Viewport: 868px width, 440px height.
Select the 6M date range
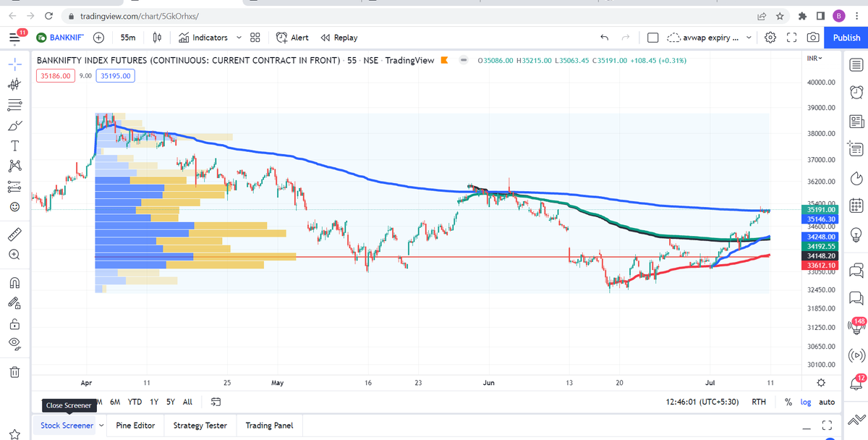point(115,402)
